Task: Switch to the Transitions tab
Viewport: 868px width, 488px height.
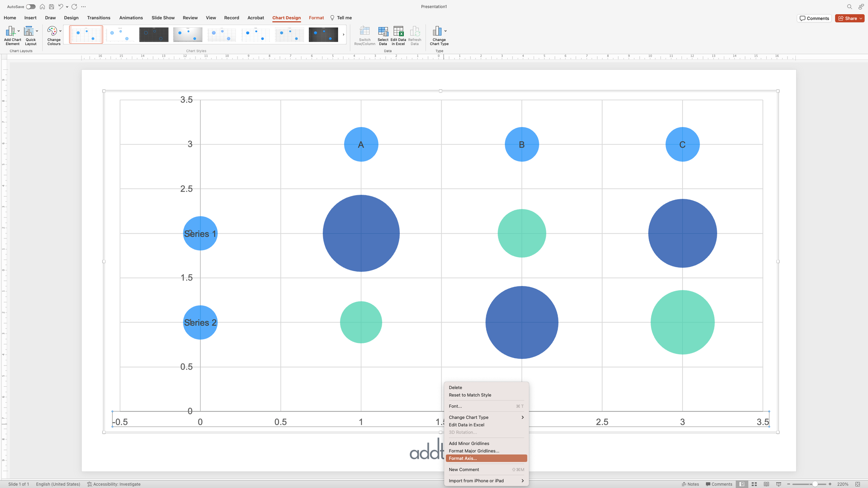Action: pos(99,18)
